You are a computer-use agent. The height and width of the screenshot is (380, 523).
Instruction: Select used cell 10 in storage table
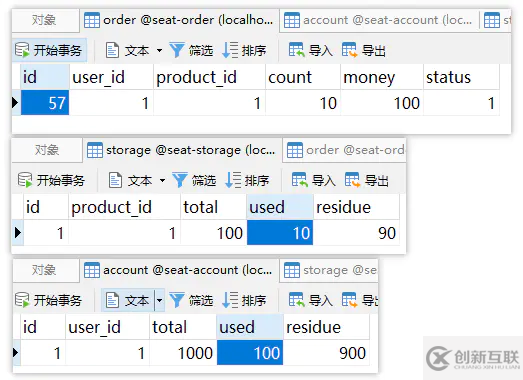280,233
